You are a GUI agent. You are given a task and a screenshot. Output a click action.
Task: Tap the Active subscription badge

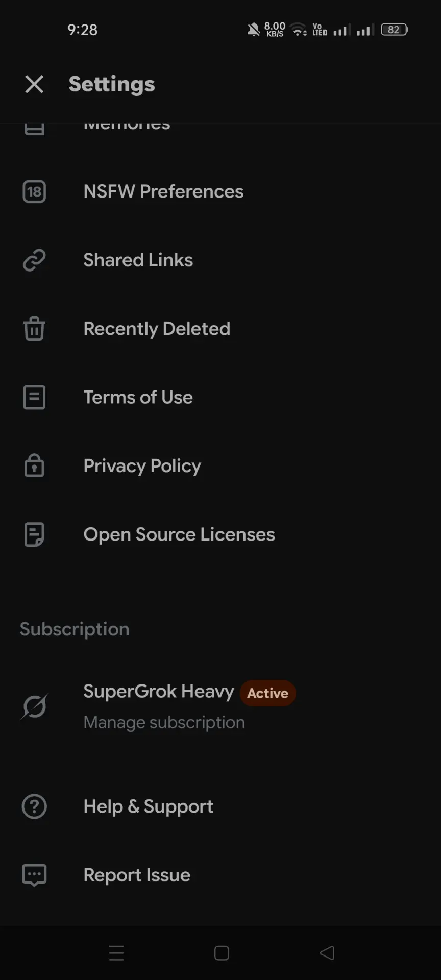tap(267, 693)
